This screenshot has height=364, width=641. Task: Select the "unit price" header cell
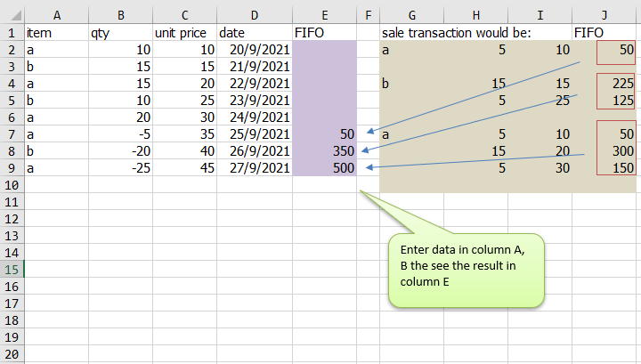coord(184,32)
